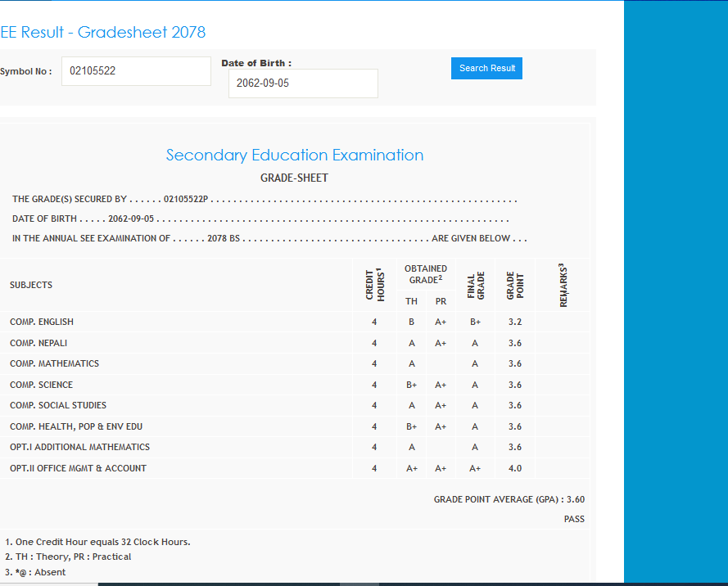The width and height of the screenshot is (728, 586).
Task: Select the 4.0 grade point cell
Action: 514,469
